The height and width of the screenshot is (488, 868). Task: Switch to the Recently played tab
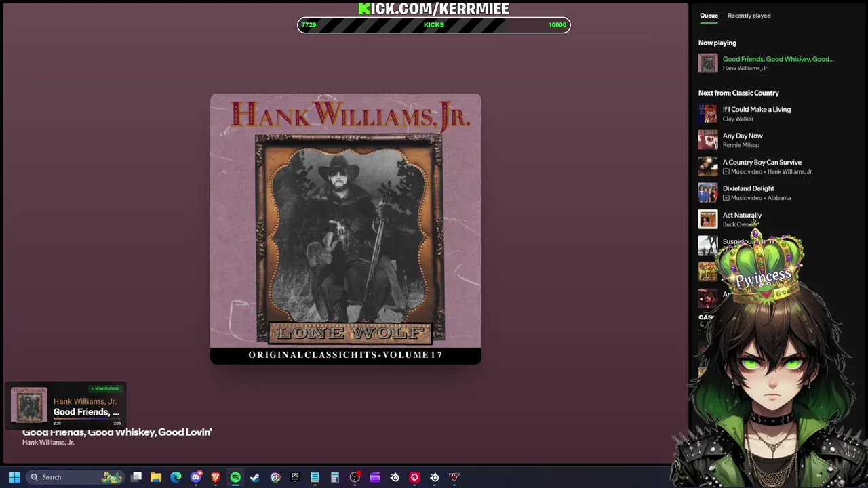(x=749, y=16)
